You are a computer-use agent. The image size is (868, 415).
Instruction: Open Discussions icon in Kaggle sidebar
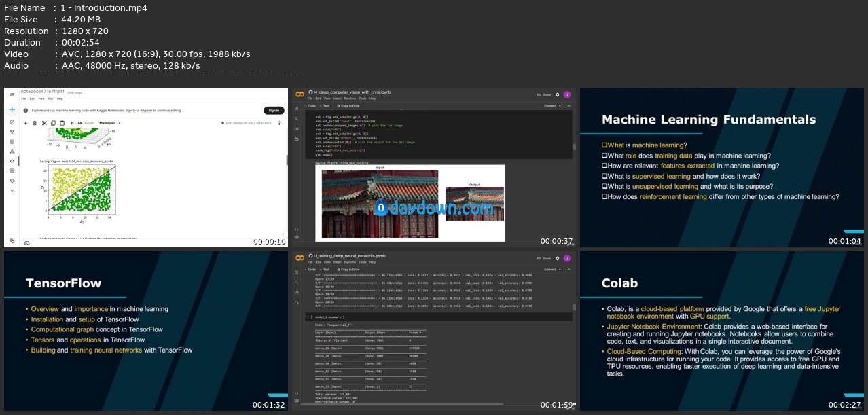pos(12,171)
